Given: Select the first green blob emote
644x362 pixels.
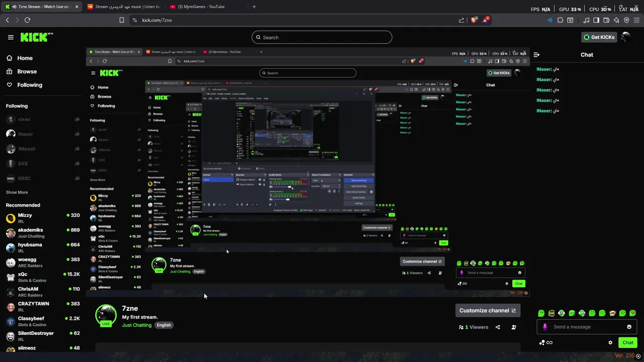Looking at the screenshot, I should coord(541,313).
